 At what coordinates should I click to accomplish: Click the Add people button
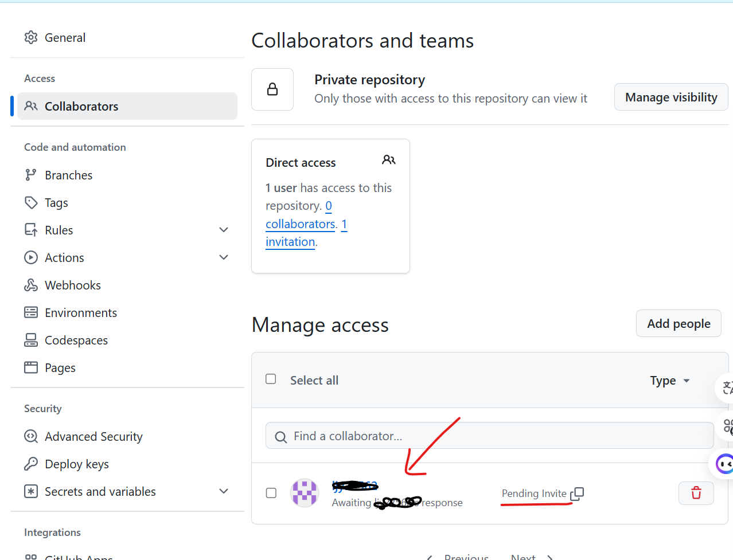(679, 323)
